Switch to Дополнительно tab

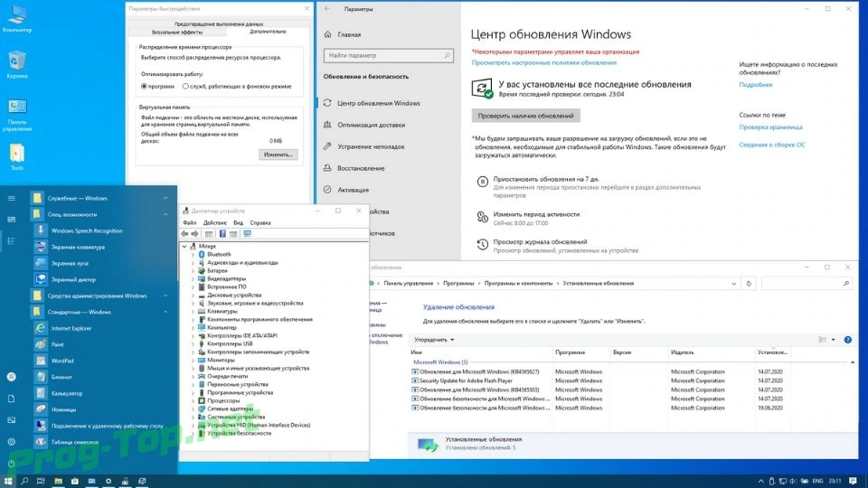pos(268,32)
